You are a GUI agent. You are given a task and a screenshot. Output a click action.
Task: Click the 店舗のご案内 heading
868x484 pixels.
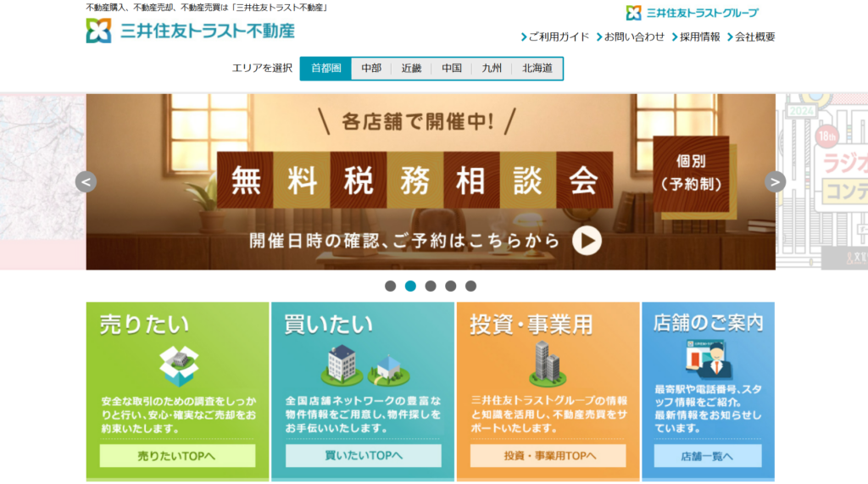pos(708,322)
